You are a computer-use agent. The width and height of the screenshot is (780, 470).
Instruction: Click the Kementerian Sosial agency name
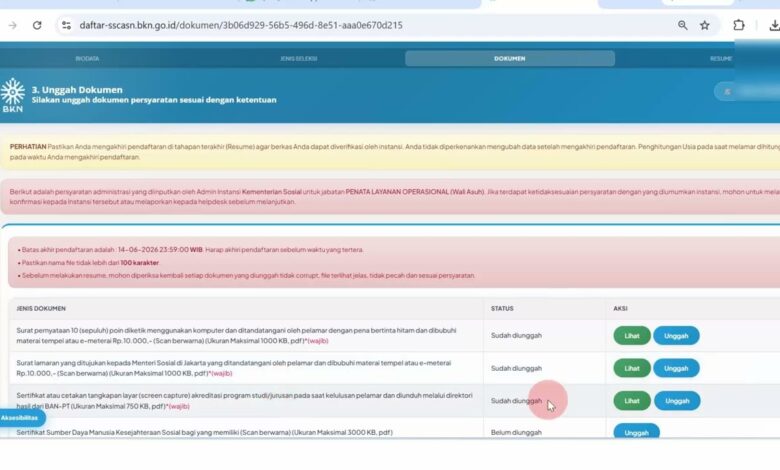272,191
